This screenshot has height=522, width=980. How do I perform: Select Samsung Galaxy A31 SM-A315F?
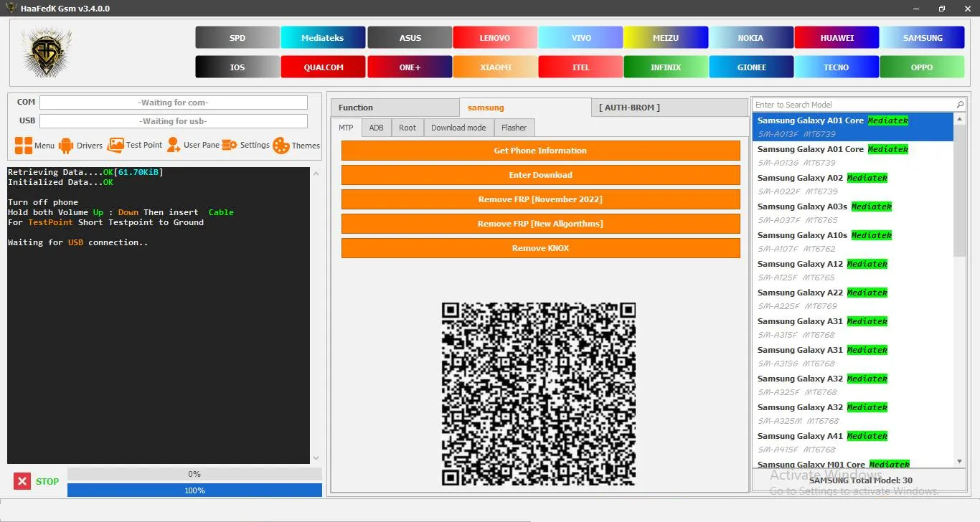click(853, 328)
